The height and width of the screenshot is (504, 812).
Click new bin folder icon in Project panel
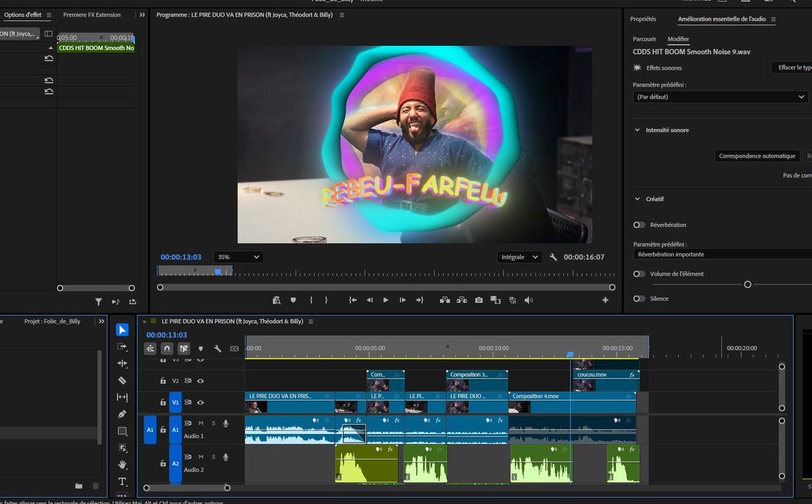coord(78,486)
